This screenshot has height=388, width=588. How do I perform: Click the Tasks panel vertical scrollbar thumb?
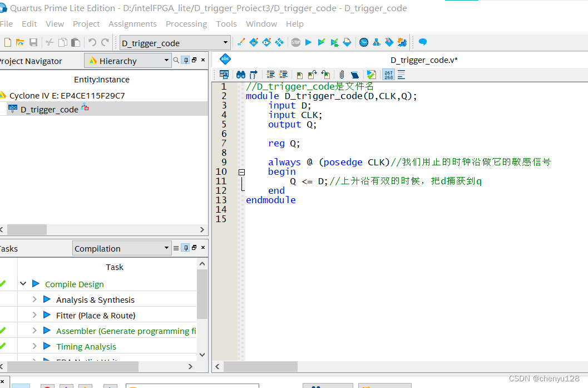pos(202,294)
